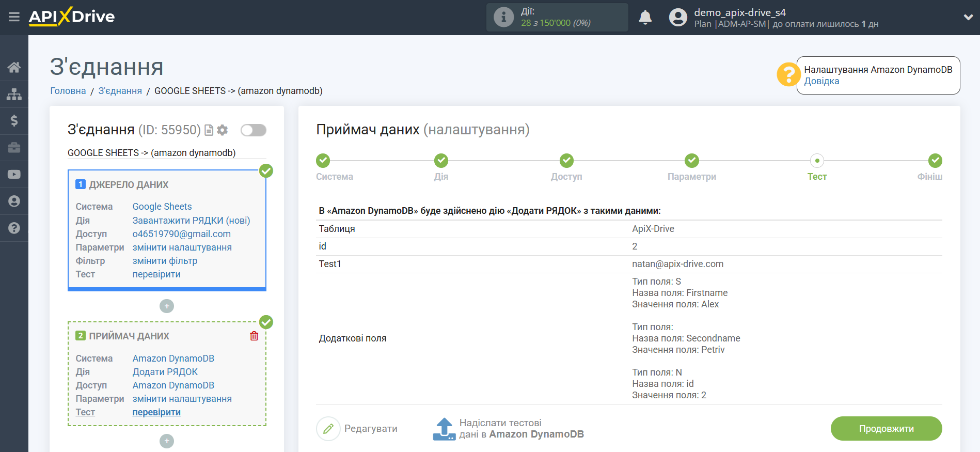
Task: Open billing dollar icon in sidebar
Action: (x=14, y=121)
